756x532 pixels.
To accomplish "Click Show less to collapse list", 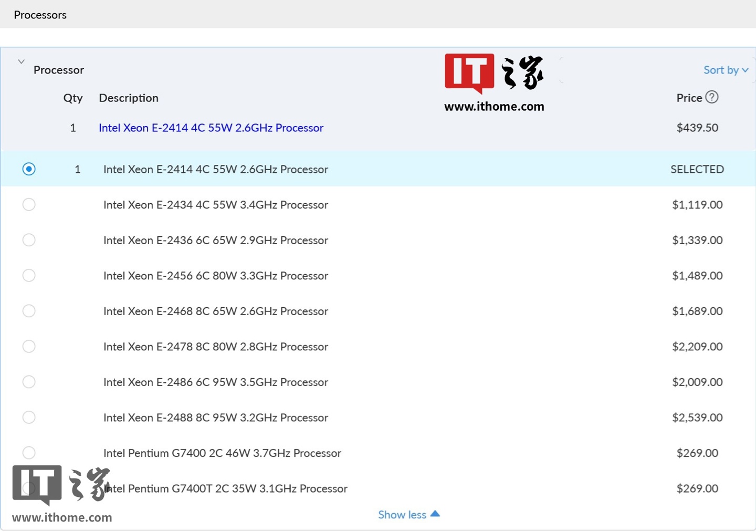I will 408,515.
